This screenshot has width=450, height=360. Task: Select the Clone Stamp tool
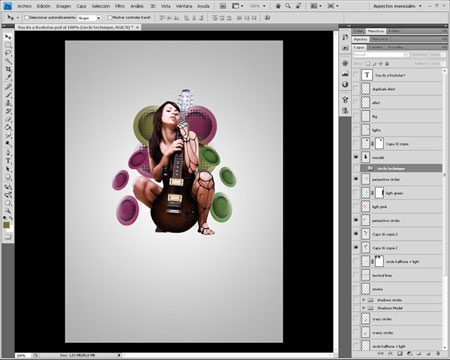8,103
